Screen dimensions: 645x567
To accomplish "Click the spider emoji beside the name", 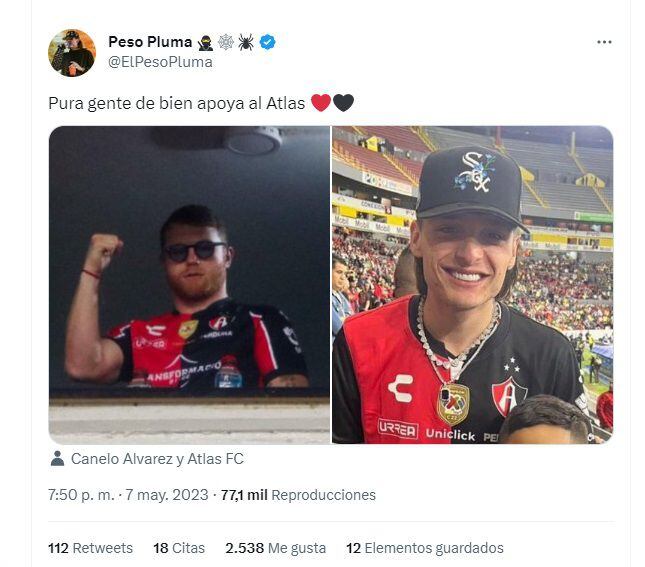I will click(246, 42).
